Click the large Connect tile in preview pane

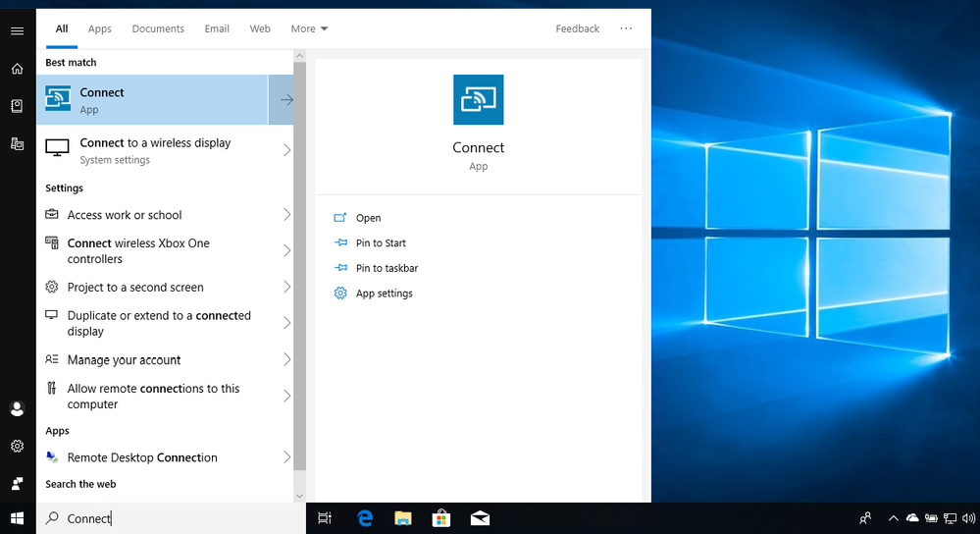click(478, 99)
